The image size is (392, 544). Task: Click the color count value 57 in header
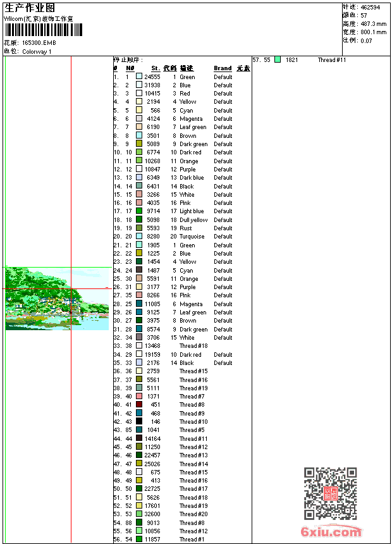tap(364, 16)
